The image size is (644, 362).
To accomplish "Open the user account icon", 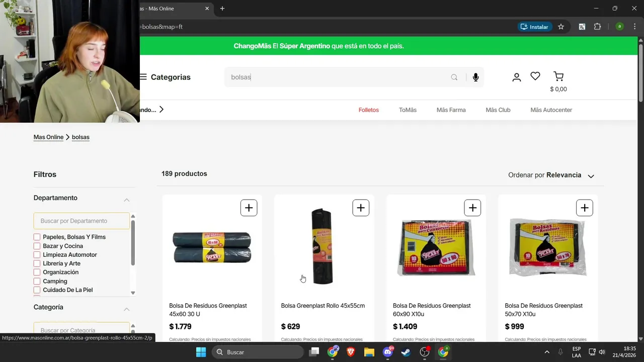I will [x=517, y=77].
